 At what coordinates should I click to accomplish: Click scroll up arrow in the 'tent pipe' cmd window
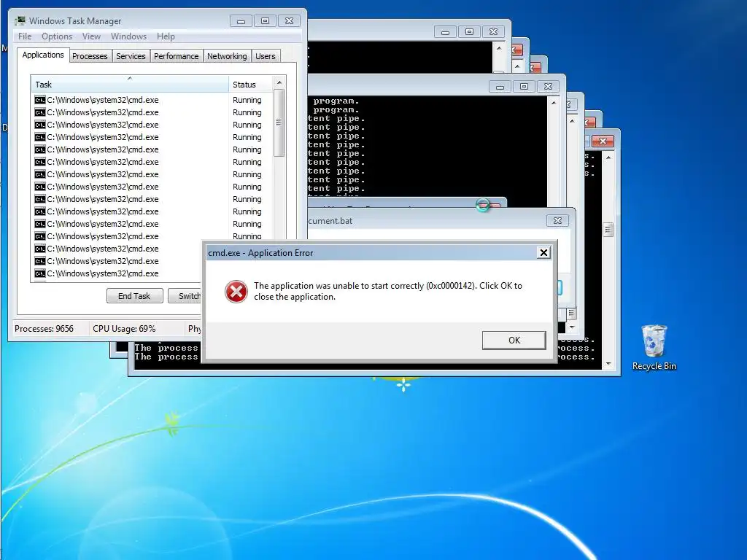[553, 103]
